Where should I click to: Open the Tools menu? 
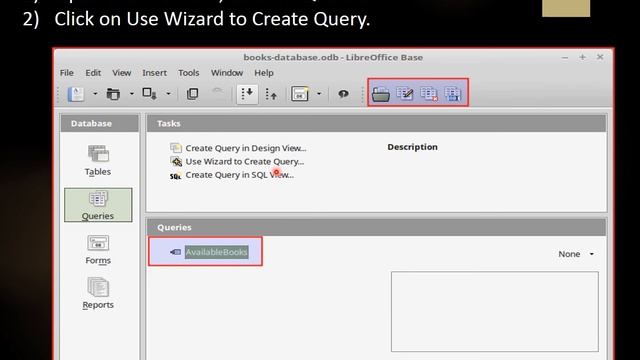click(x=189, y=73)
